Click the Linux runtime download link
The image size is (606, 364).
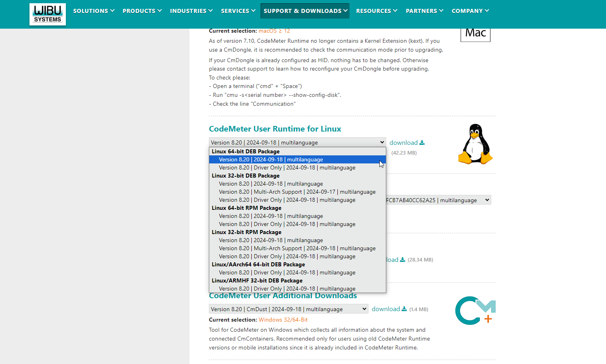[407, 142]
